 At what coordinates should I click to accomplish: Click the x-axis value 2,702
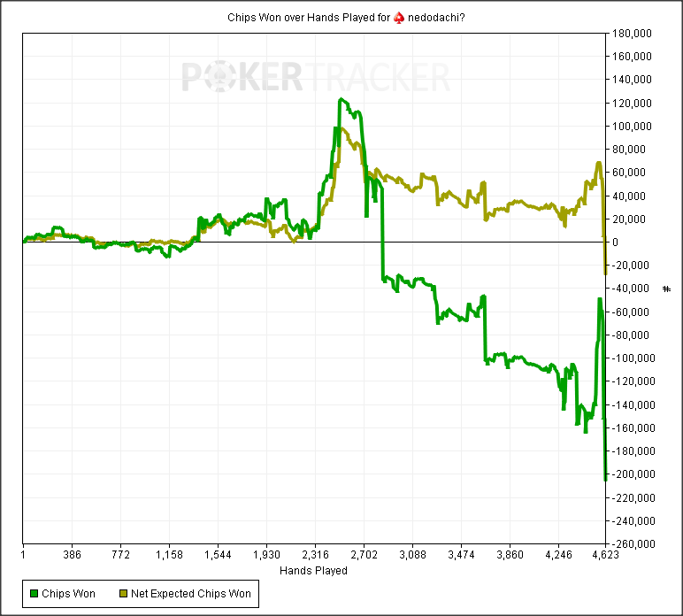(x=365, y=555)
